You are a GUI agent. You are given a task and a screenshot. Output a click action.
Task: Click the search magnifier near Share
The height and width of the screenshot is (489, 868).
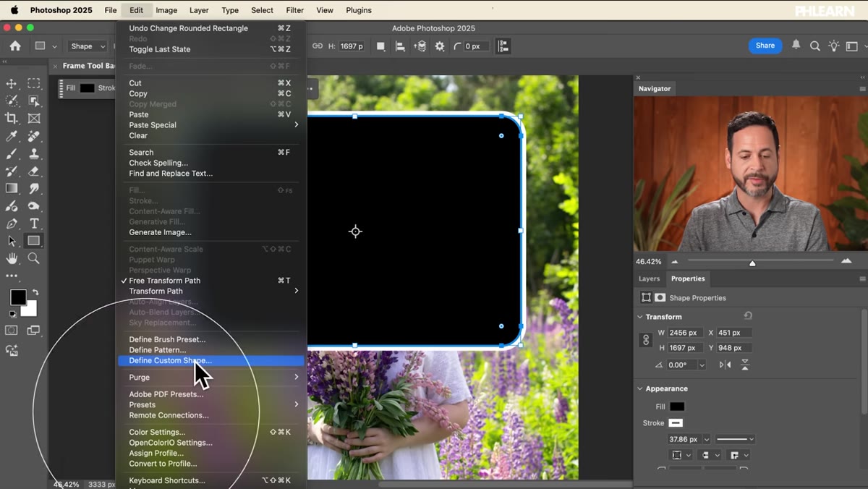(814, 46)
